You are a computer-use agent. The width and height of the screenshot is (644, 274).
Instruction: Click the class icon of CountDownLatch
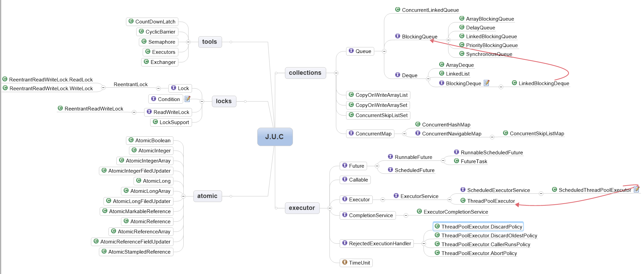point(131,21)
